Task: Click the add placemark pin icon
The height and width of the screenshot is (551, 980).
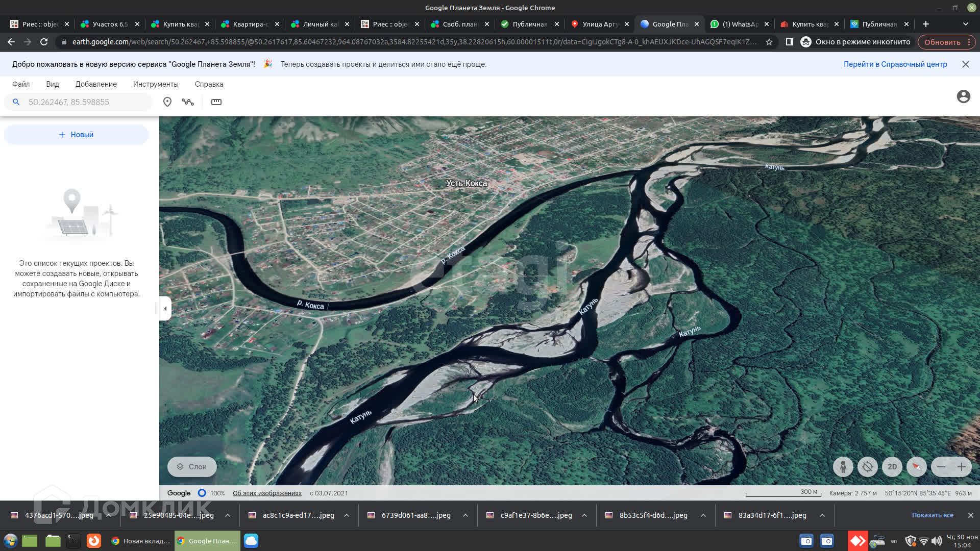Action: click(x=167, y=102)
